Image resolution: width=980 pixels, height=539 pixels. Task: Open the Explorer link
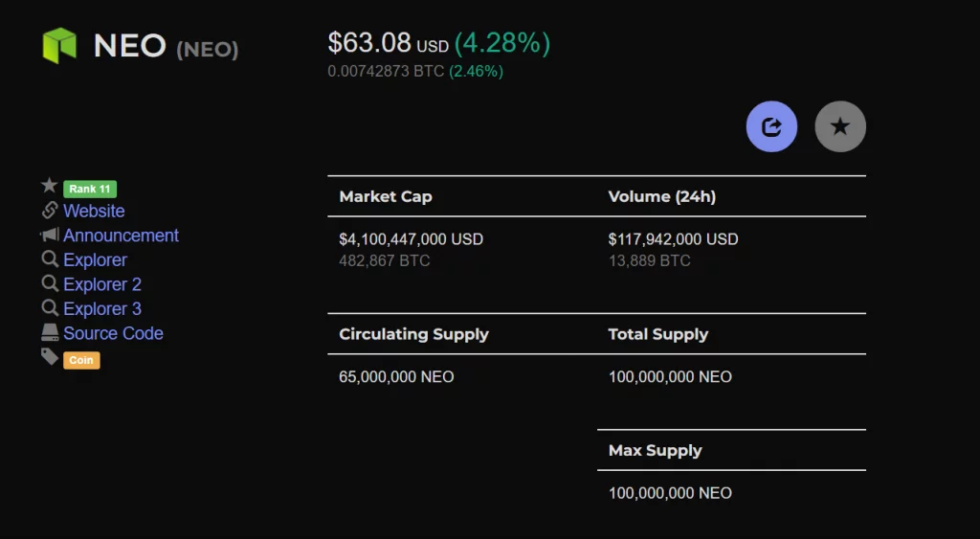[x=95, y=259]
